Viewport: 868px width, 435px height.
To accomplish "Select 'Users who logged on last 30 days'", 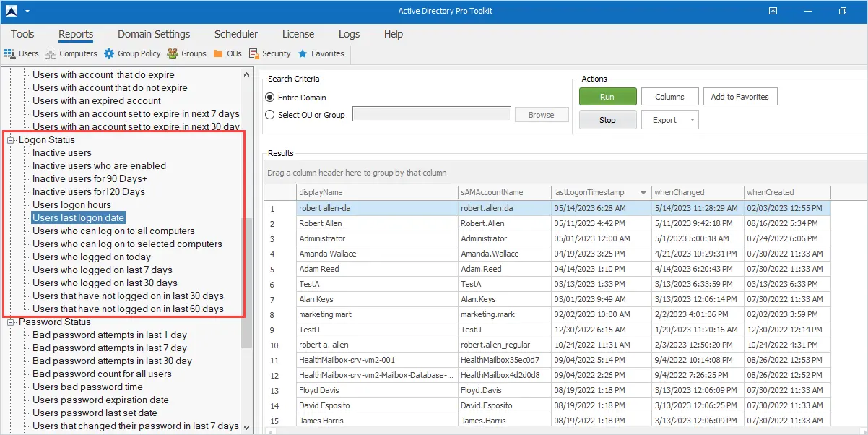I will tap(105, 283).
